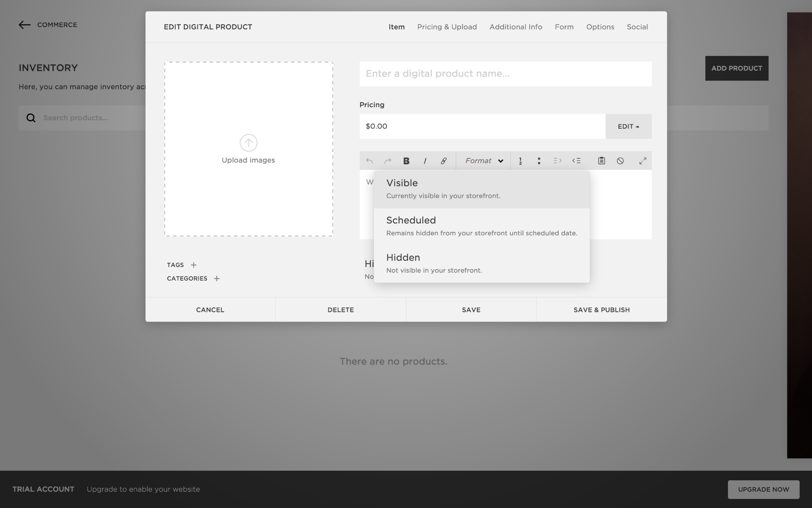The width and height of the screenshot is (812, 508).
Task: Apply numbered list formatting
Action: tap(520, 161)
